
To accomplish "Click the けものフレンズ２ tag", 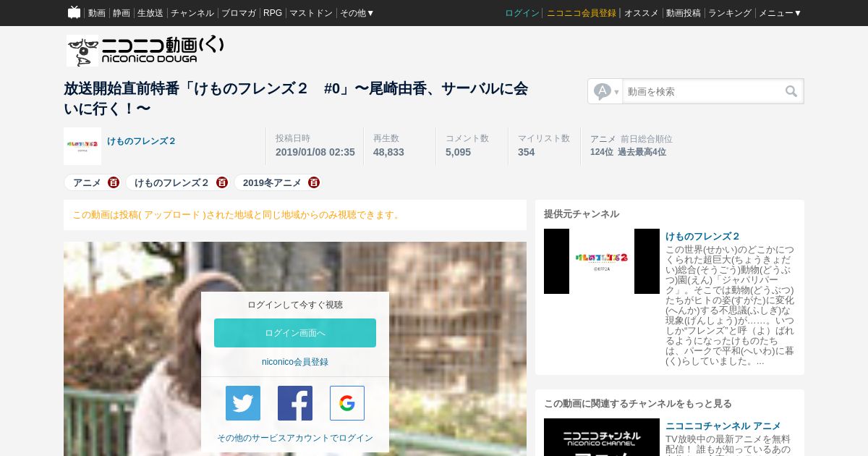I will click(x=172, y=182).
